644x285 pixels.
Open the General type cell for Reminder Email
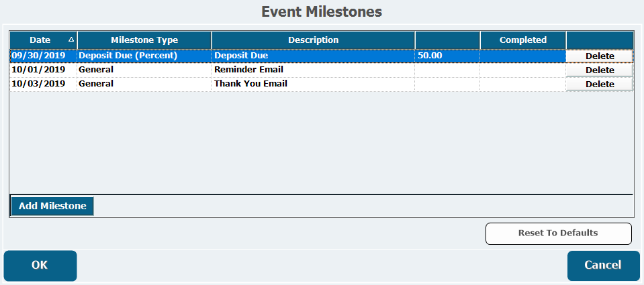96,70
